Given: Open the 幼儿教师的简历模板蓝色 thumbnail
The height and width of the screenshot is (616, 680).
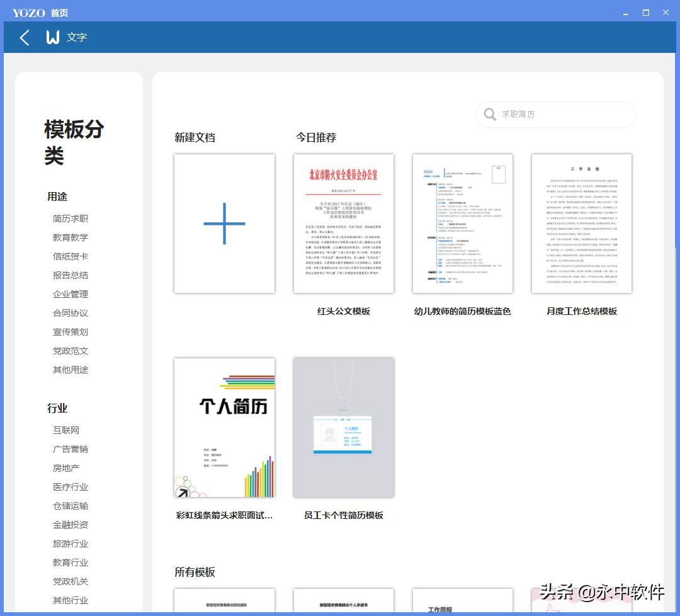Looking at the screenshot, I should 462,224.
